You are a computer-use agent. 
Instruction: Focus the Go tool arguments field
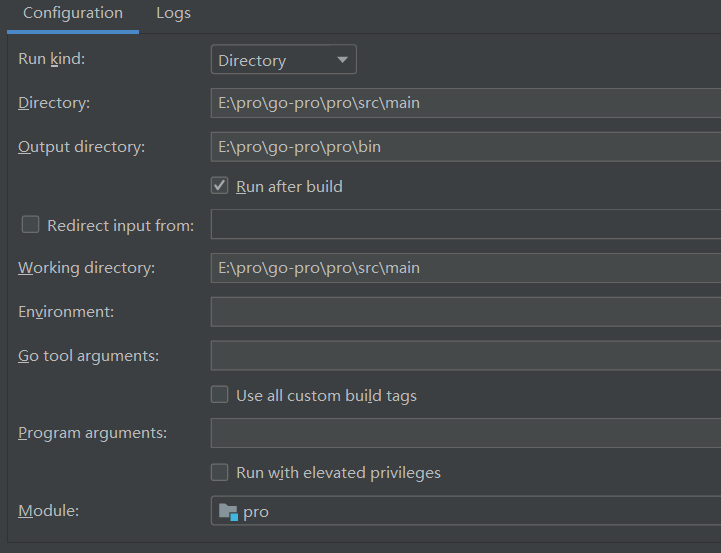[x=466, y=355]
